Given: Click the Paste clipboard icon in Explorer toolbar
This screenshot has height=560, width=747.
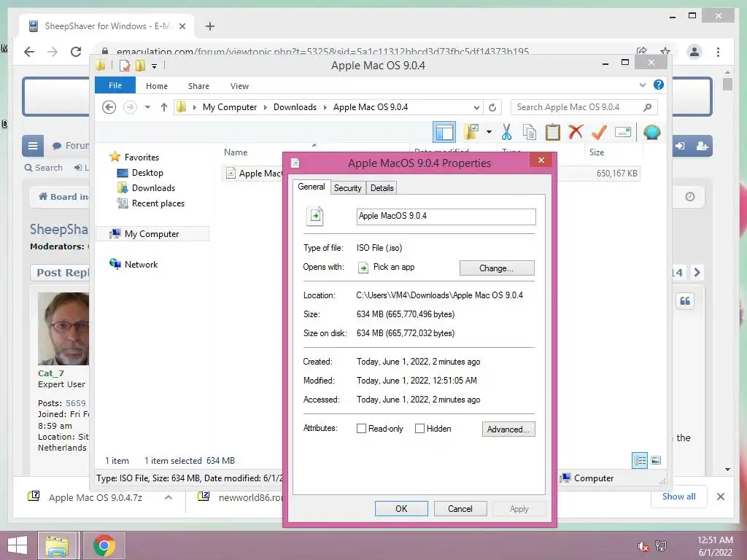Looking at the screenshot, I should tap(552, 132).
